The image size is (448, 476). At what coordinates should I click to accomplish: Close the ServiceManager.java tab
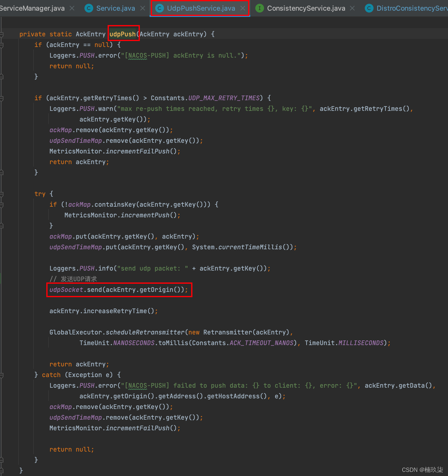tap(72, 8)
